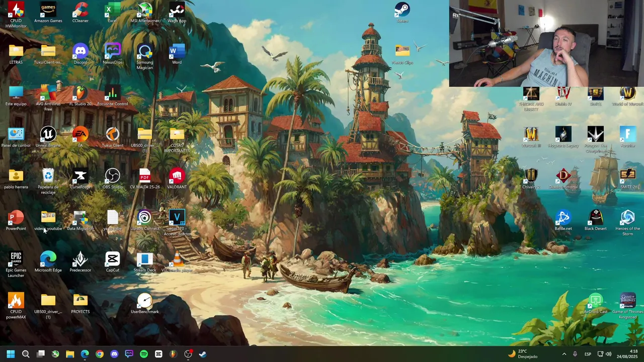The width and height of the screenshot is (644, 362).
Task: Select the Wago App desktop icon
Action: (x=177, y=13)
